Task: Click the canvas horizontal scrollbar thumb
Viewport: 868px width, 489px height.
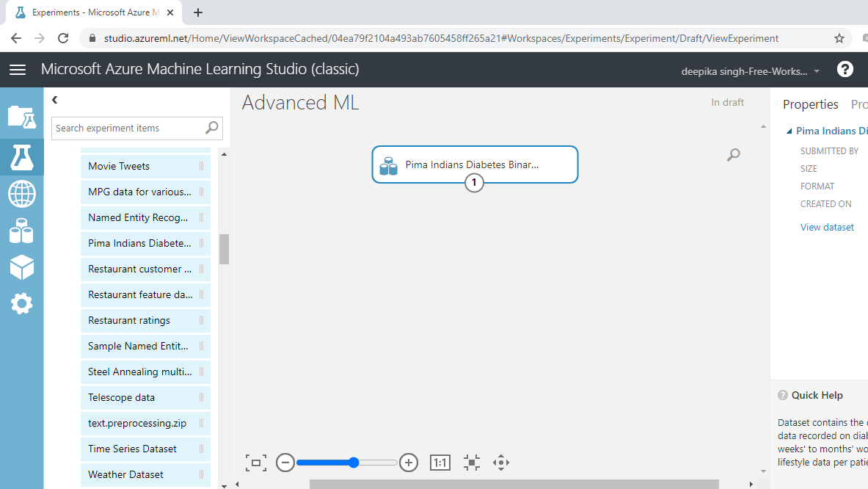Action: click(514, 484)
